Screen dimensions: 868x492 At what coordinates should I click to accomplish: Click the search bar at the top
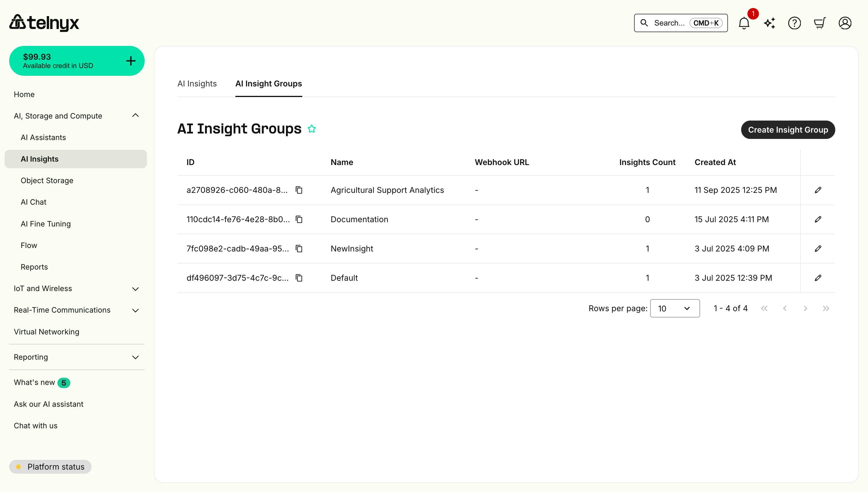[x=680, y=23]
